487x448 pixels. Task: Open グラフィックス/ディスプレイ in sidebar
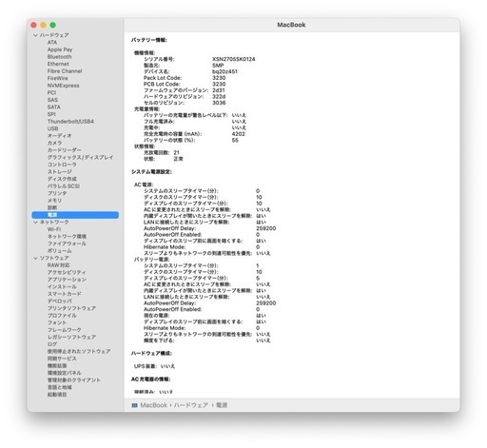80,157
